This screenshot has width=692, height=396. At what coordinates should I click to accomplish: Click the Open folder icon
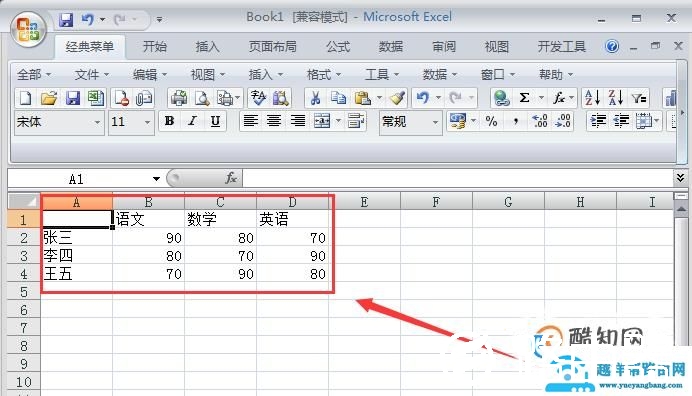(x=49, y=98)
